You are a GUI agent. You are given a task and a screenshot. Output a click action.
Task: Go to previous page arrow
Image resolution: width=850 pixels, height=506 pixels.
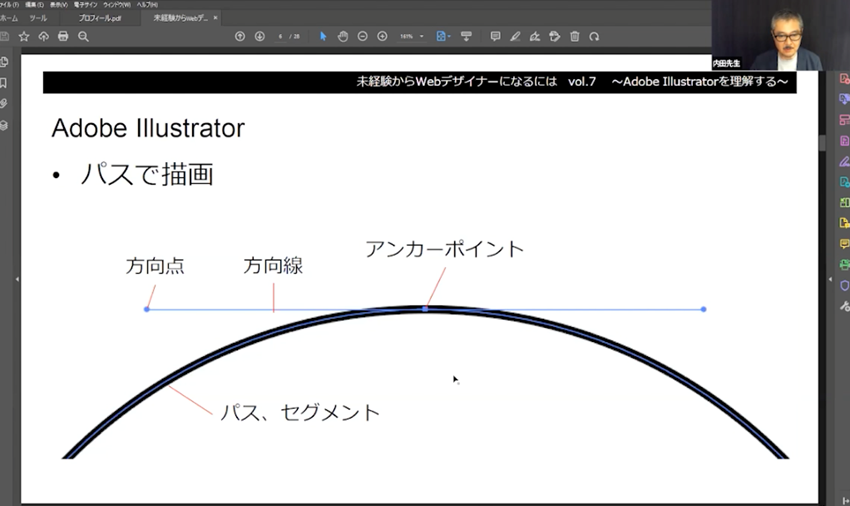240,36
